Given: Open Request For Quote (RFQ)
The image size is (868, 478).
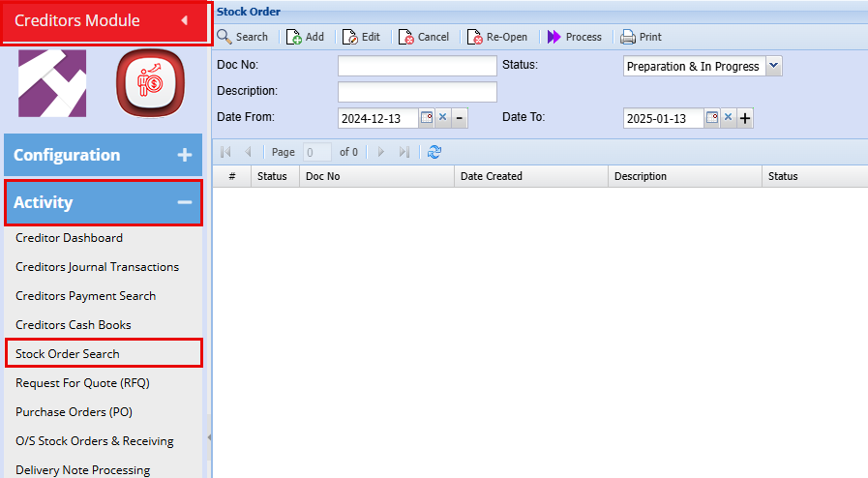Looking at the screenshot, I should pyautogui.click(x=82, y=383).
